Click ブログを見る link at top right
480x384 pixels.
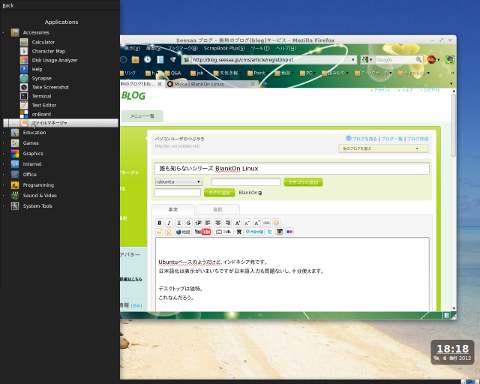pos(361,139)
